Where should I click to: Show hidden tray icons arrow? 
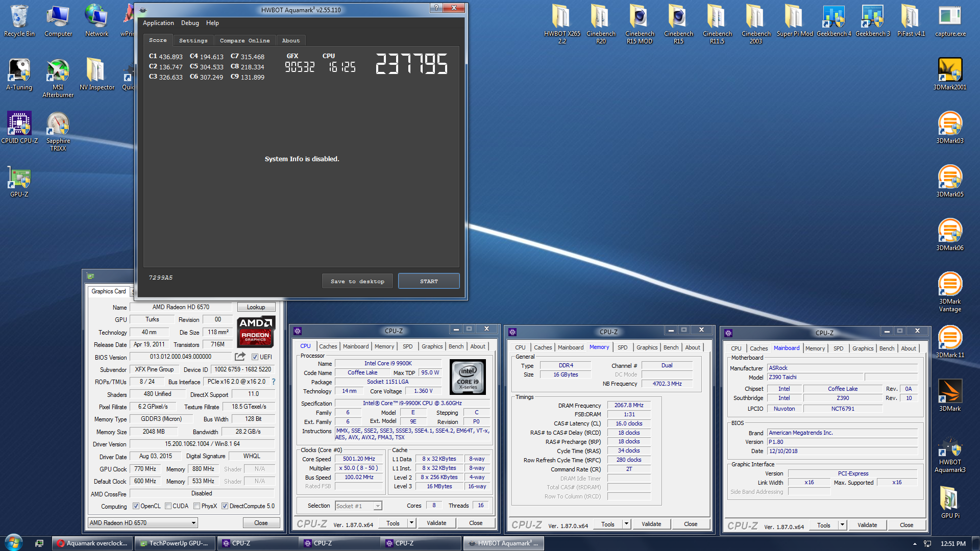914,544
